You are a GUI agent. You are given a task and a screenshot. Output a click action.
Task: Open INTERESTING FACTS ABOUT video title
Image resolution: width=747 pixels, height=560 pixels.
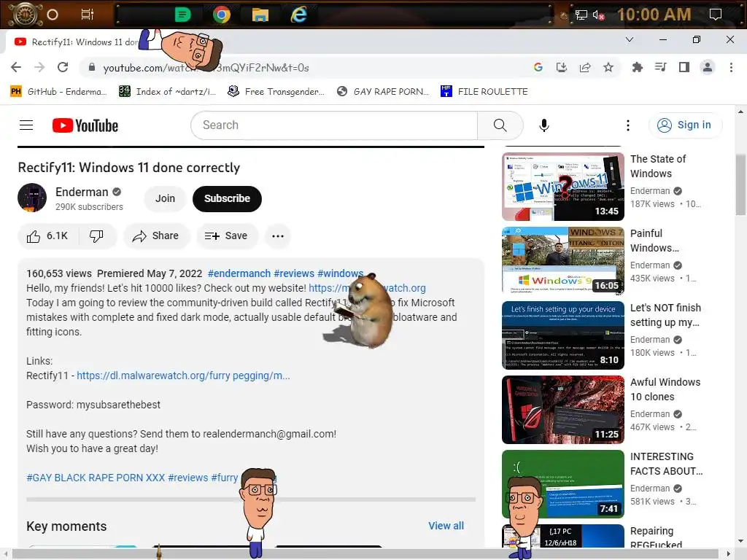pos(667,464)
